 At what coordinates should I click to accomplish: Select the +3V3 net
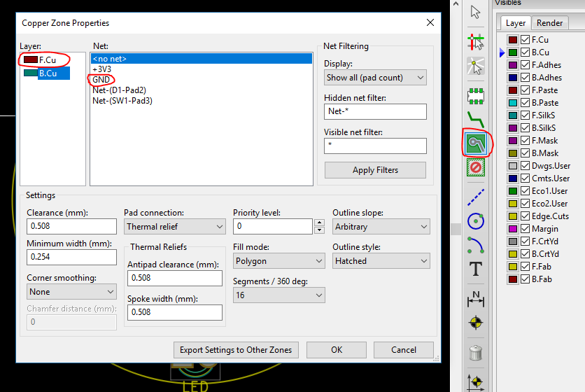[102, 69]
